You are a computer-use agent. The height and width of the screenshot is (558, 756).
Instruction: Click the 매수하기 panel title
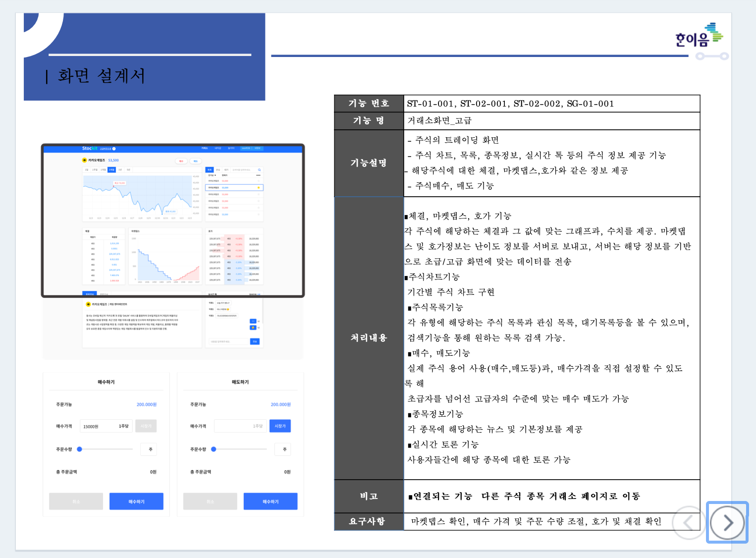tap(106, 382)
